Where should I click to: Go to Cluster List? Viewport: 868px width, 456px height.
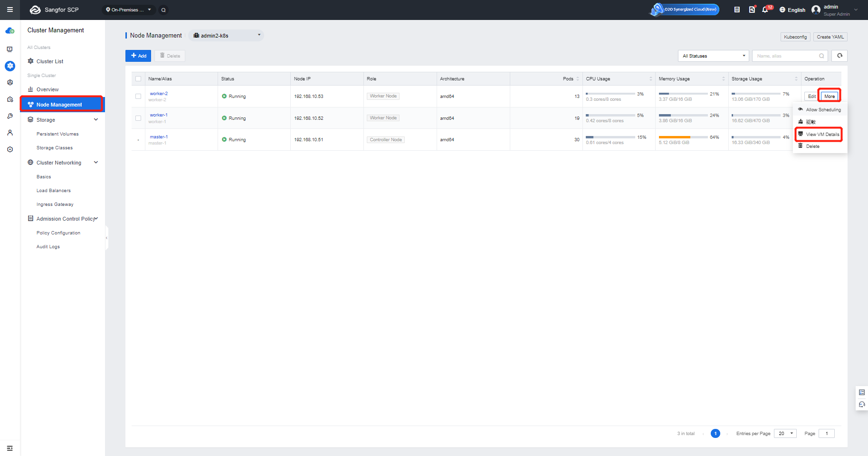click(x=50, y=61)
